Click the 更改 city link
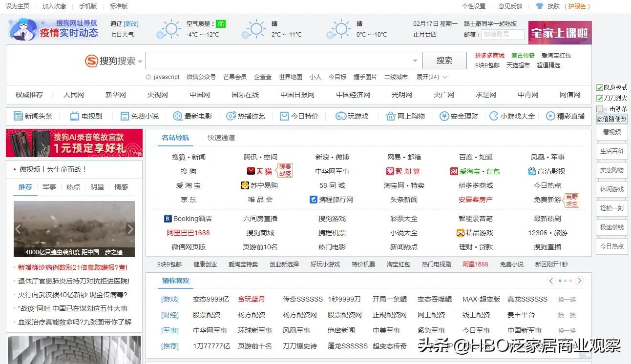The width and height of the screenshot is (631, 364). (131, 24)
